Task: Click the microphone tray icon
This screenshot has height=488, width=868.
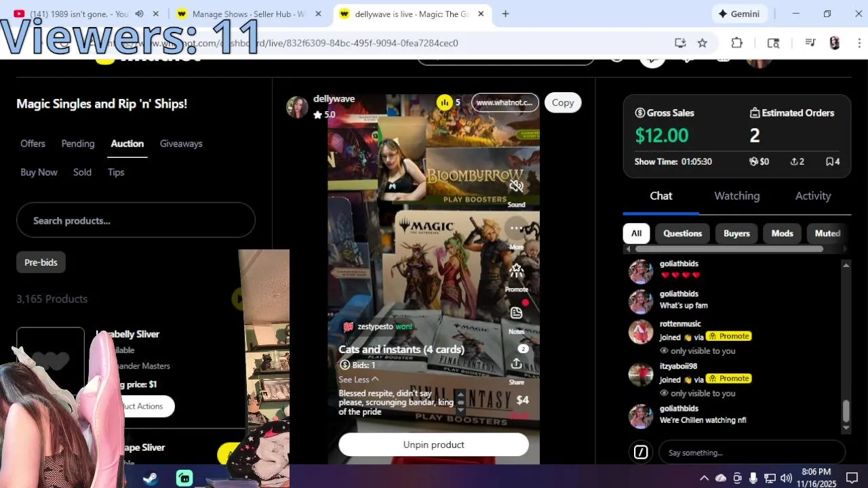Action: [x=753, y=478]
